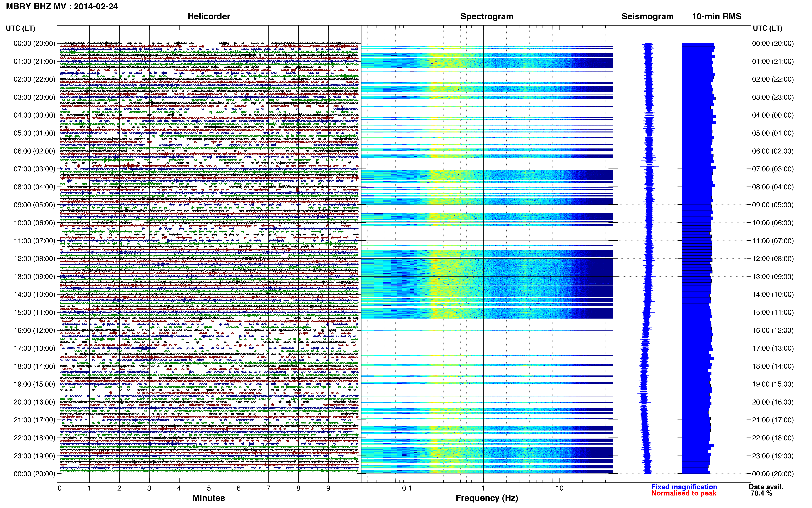This screenshot has width=812, height=508.
Task: Choose the left-axis 11:00 (07:00) label
Action: coord(34,241)
